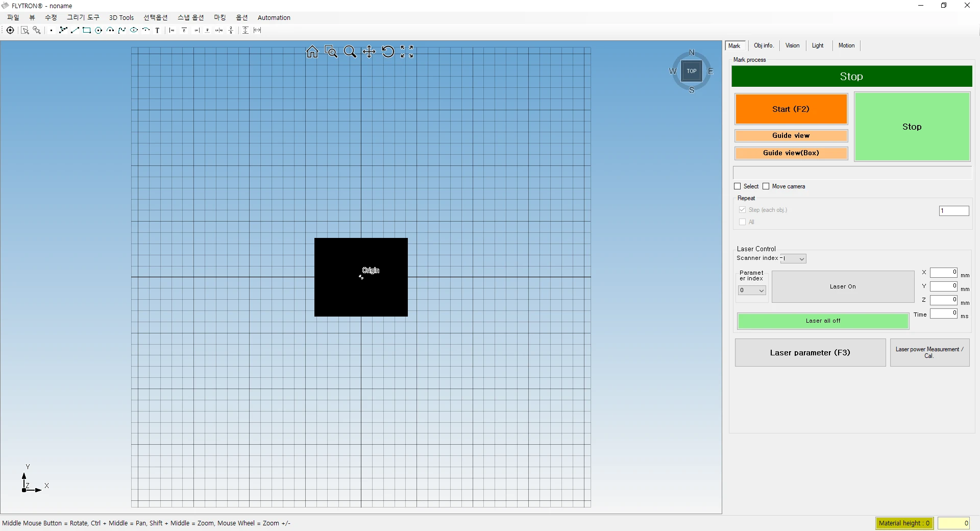
Task: Click the fit-to-screen expand icon
Action: [407, 52]
